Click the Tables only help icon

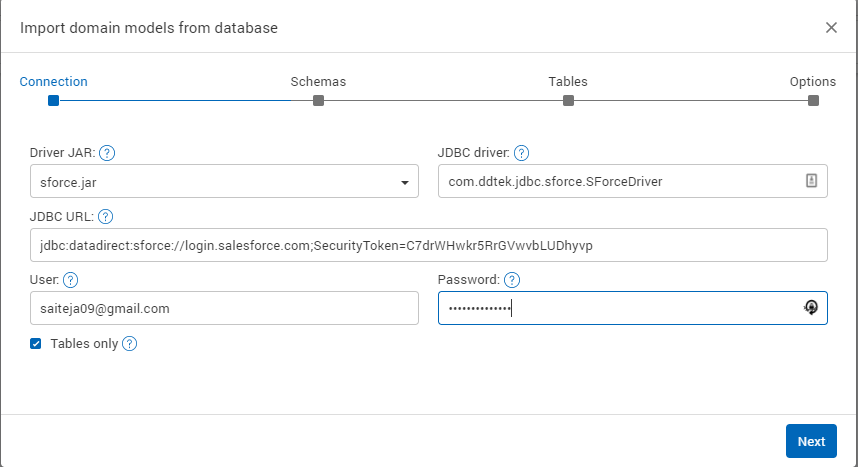(x=129, y=344)
